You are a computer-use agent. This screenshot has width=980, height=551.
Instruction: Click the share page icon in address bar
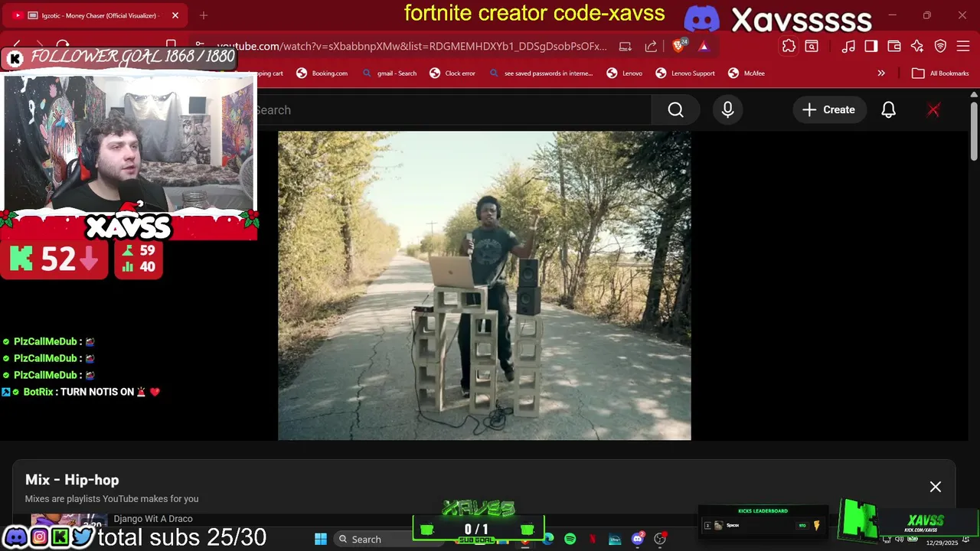[x=651, y=46]
